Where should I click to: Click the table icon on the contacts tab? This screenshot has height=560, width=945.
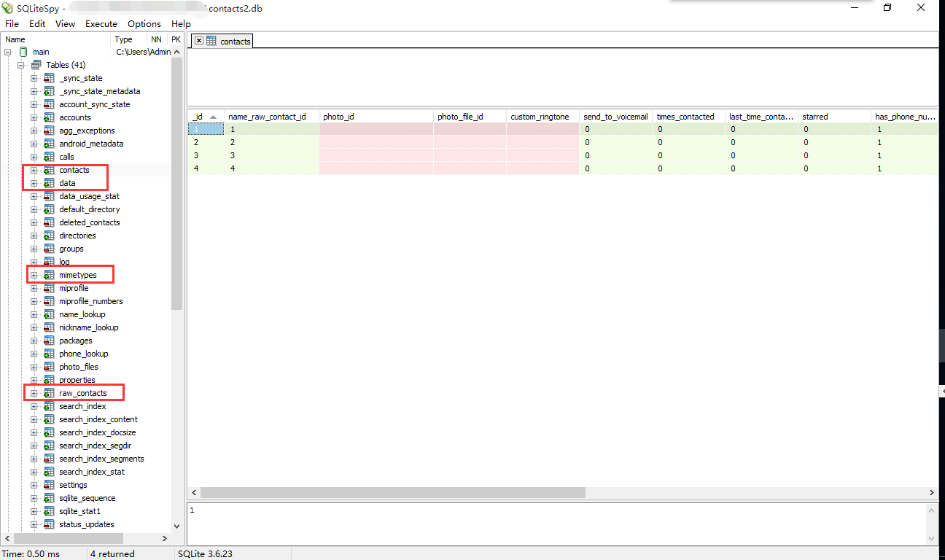[x=211, y=42]
